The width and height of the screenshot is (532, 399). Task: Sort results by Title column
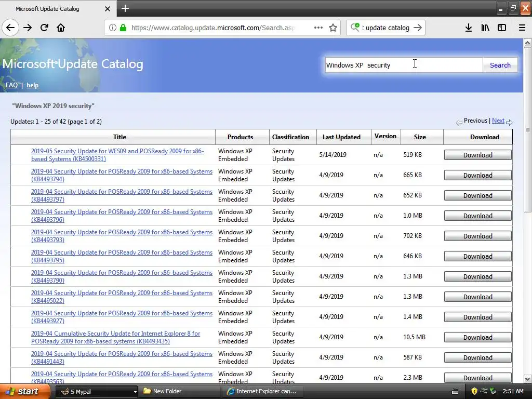[x=119, y=137]
